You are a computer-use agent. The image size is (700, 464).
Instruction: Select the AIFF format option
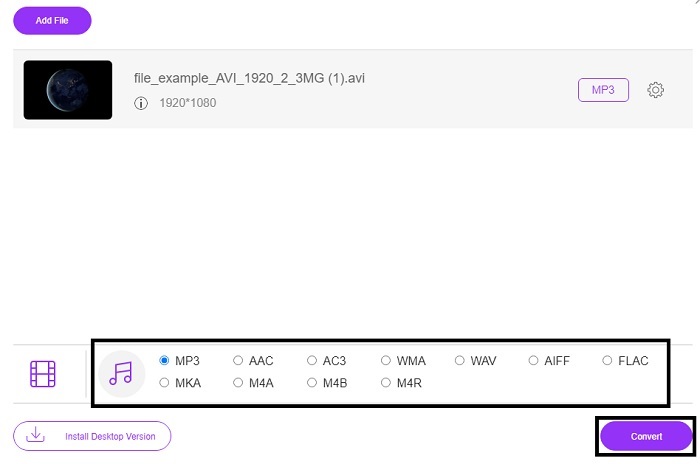click(x=534, y=361)
